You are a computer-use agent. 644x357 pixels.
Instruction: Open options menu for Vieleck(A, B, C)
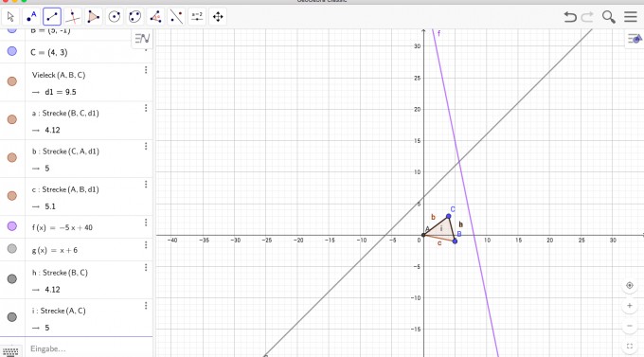click(x=146, y=70)
